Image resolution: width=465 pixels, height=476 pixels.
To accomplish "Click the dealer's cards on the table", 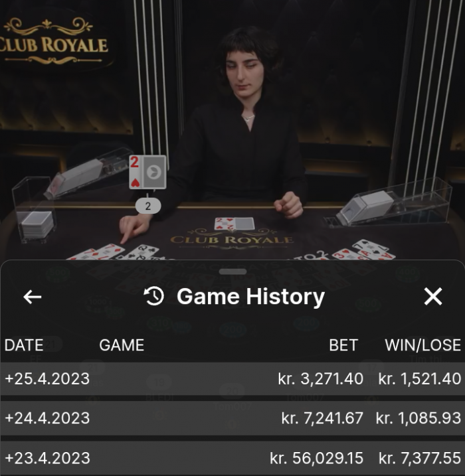I will click(x=234, y=224).
